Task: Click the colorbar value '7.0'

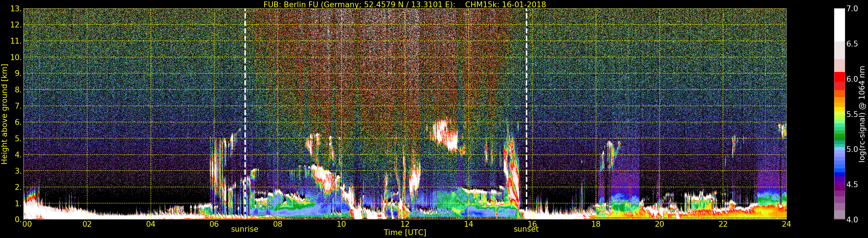Action: pos(852,9)
